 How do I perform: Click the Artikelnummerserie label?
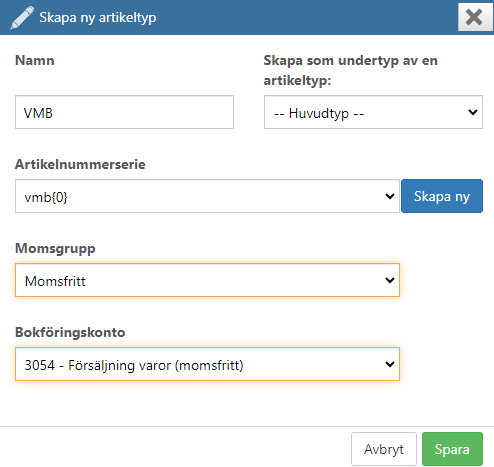(80, 164)
